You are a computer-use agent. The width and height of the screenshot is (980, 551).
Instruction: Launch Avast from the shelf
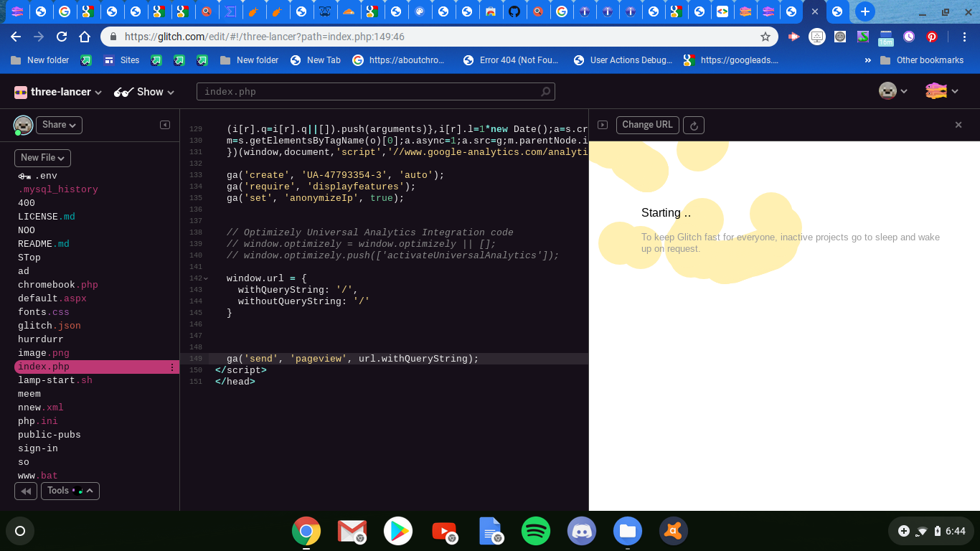[x=674, y=532]
